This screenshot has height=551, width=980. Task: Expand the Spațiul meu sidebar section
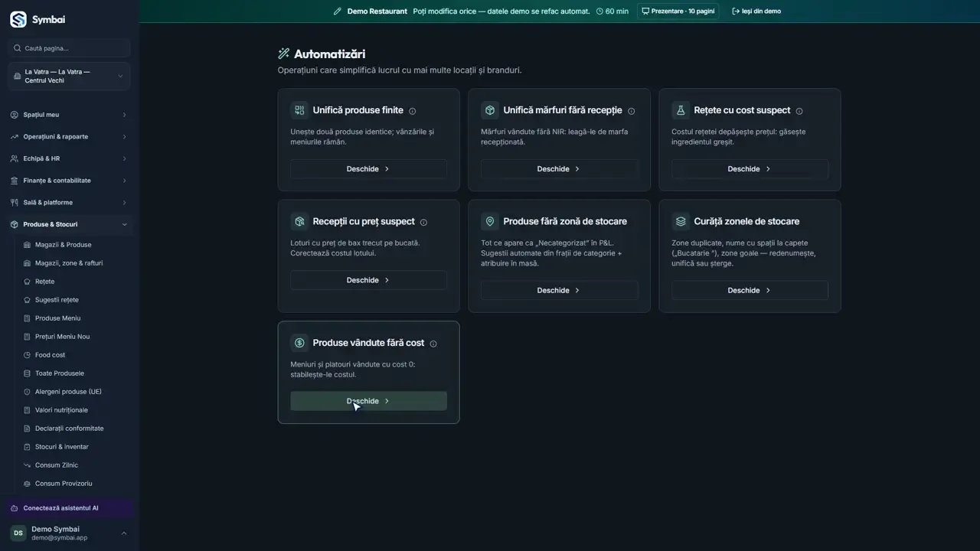pyautogui.click(x=69, y=115)
